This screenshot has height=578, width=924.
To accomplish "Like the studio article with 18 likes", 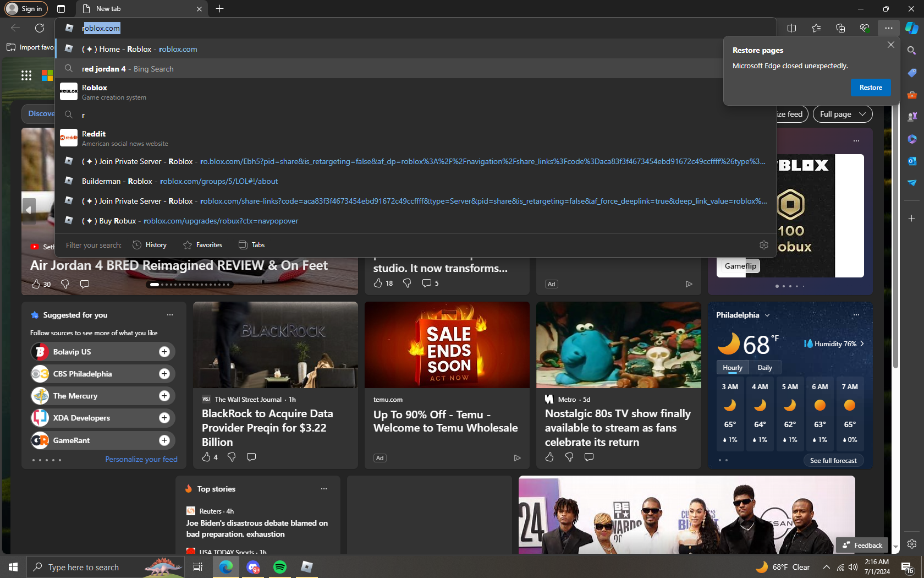I will [x=378, y=283].
